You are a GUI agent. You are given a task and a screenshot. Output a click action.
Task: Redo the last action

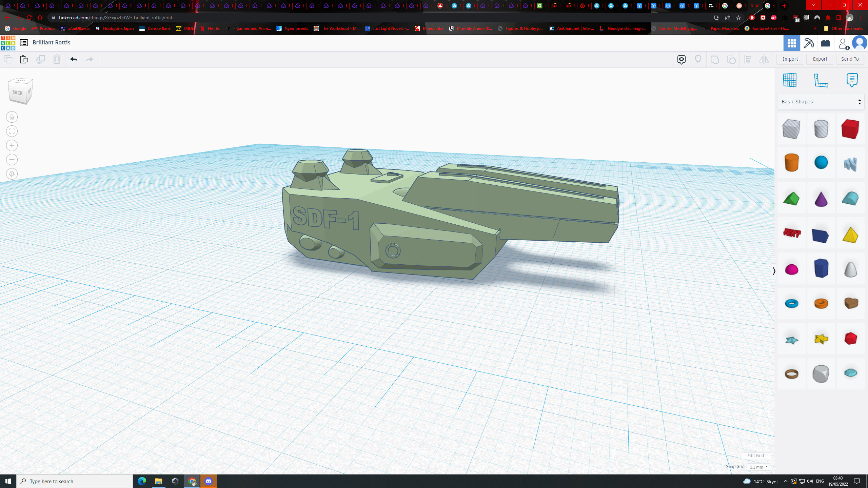pos(90,59)
